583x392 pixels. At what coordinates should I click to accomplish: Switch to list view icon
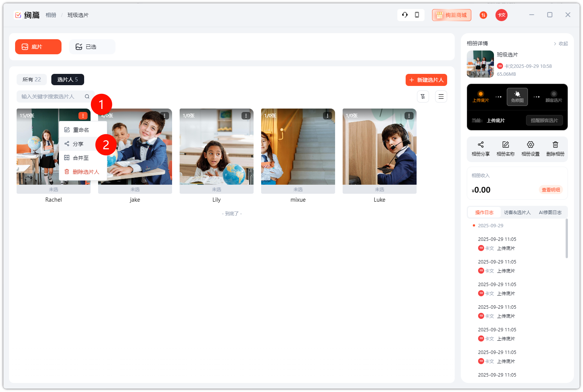441,96
